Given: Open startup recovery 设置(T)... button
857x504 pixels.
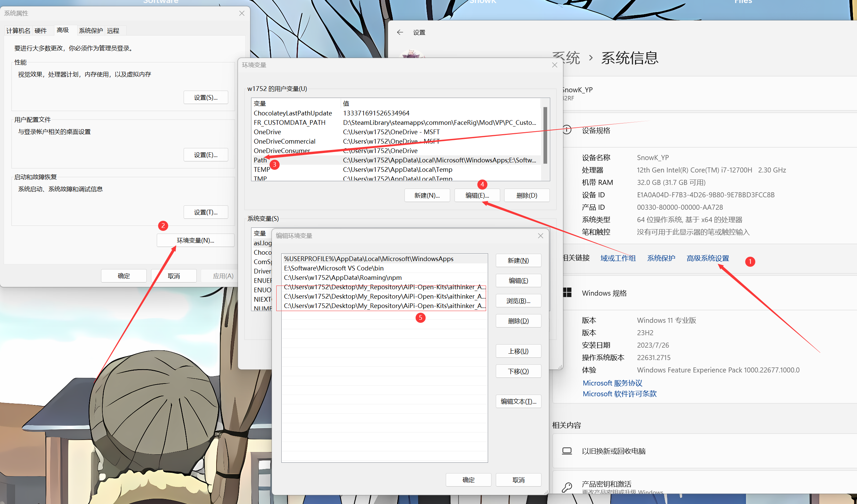Looking at the screenshot, I should point(206,212).
